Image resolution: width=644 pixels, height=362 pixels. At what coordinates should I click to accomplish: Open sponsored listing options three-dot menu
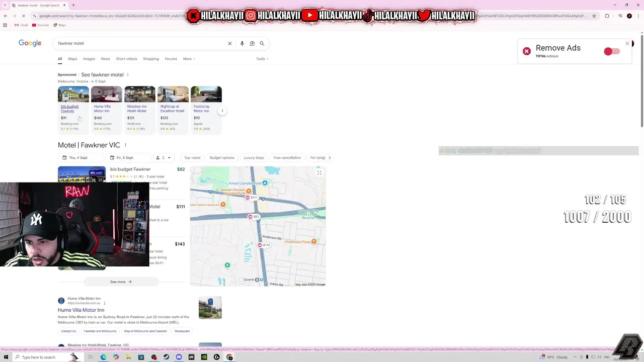[128, 75]
